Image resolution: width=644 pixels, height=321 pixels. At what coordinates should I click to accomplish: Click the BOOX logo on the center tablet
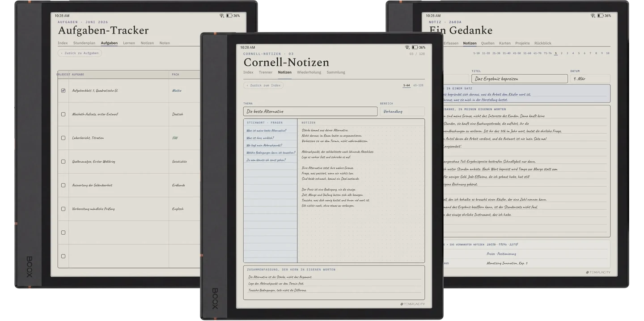tap(215, 299)
